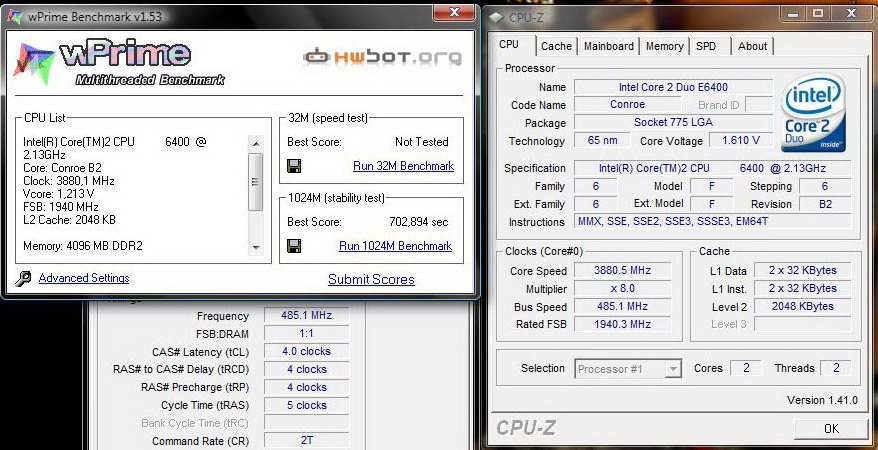
Task: Open the SPD tab in CPU-Z
Action: pyautogui.click(x=706, y=46)
